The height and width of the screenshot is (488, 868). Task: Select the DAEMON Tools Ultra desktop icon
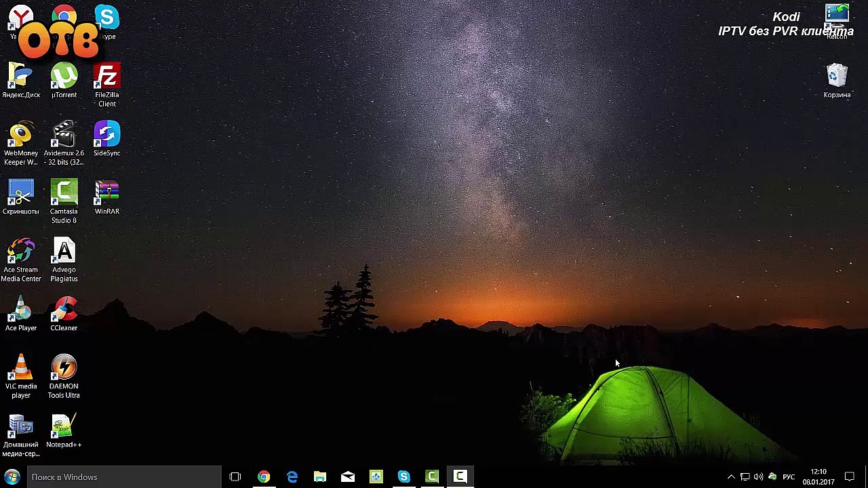pyautogui.click(x=64, y=377)
